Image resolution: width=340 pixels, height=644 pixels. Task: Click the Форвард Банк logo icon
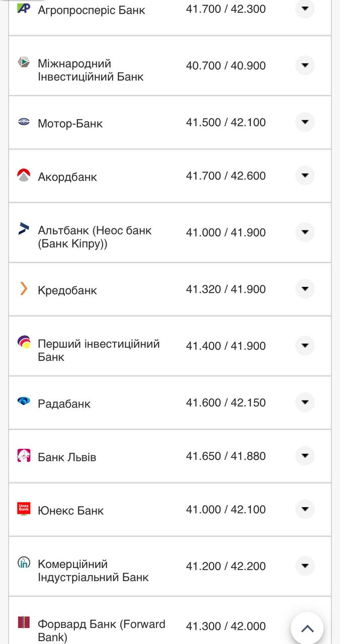click(x=24, y=622)
